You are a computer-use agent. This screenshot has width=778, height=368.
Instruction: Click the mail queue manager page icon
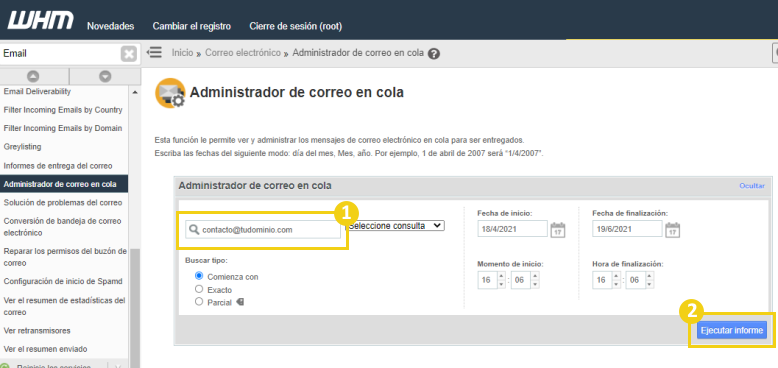tap(170, 94)
